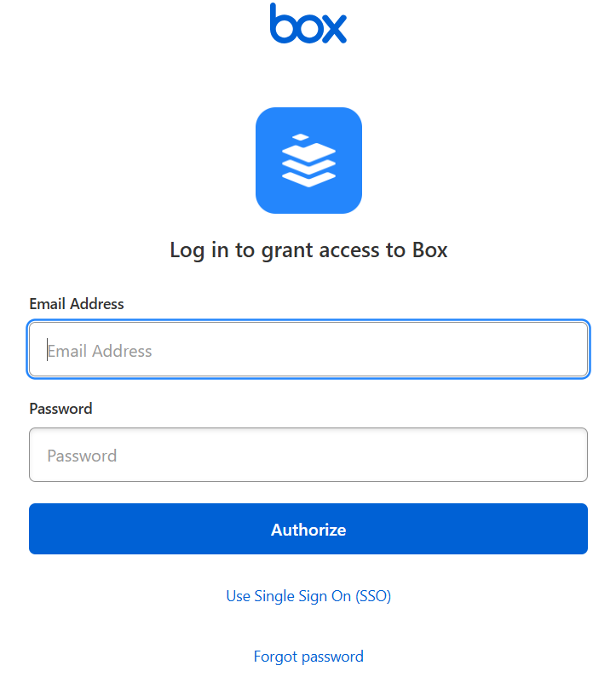
Task: Click the Email Address label text
Action: [x=77, y=304]
